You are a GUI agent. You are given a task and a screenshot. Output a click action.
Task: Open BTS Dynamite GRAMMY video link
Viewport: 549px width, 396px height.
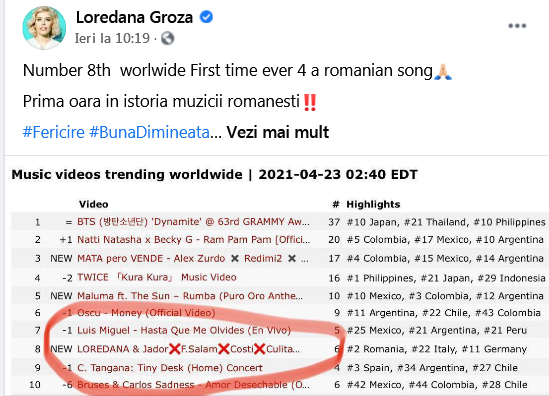coord(193,222)
